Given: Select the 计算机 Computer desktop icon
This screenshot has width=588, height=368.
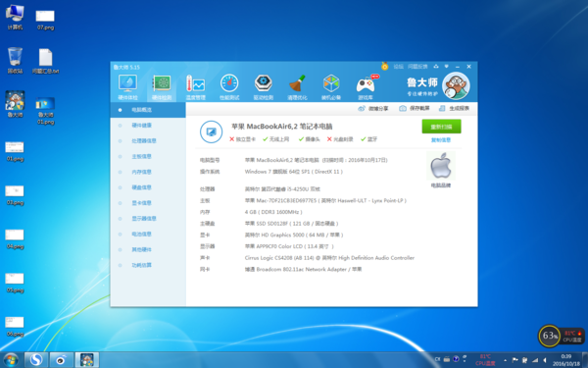Looking at the screenshot, I should pyautogui.click(x=15, y=17).
